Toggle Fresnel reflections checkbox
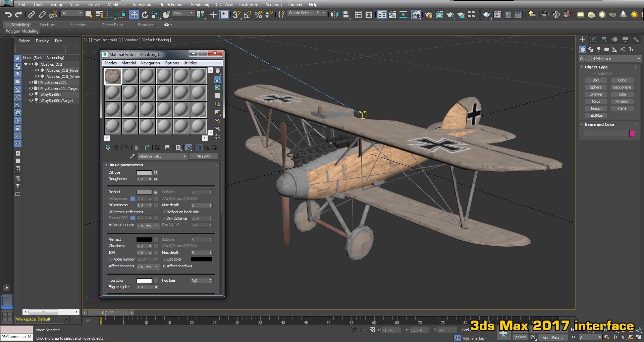The width and height of the screenshot is (644, 342). (111, 212)
